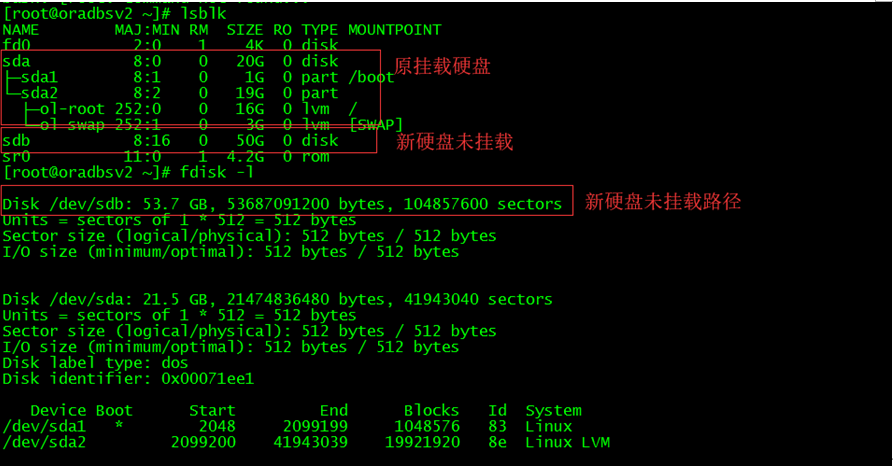Click the 'Blocks' table header
Screen dimensions: 893x468
(431, 410)
